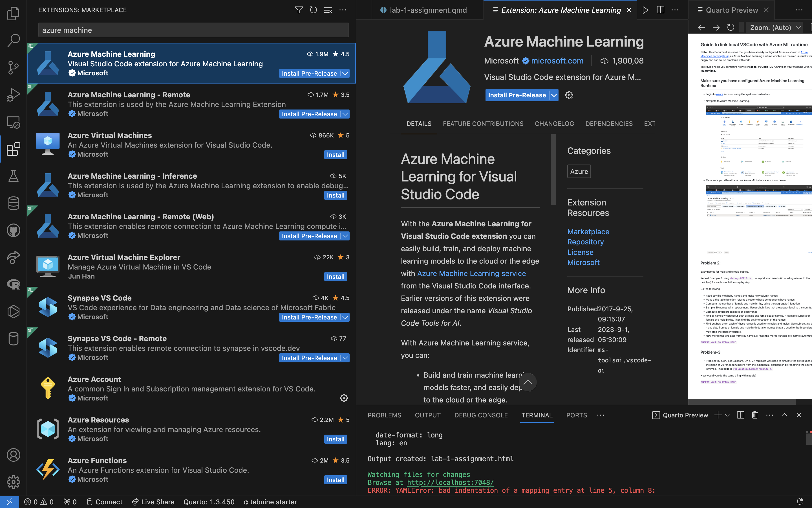Open Source Control view
The height and width of the screenshot is (508, 812).
(x=14, y=67)
